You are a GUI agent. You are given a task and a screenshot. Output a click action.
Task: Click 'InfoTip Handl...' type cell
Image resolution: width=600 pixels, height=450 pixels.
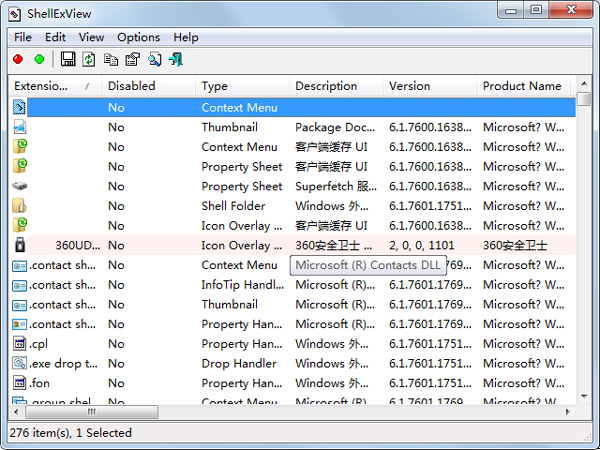pos(243,285)
